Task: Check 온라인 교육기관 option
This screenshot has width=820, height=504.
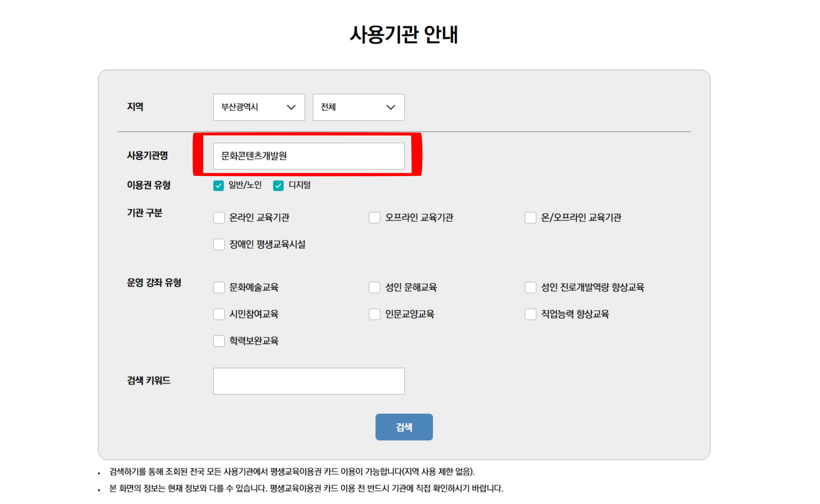Action: (x=219, y=218)
